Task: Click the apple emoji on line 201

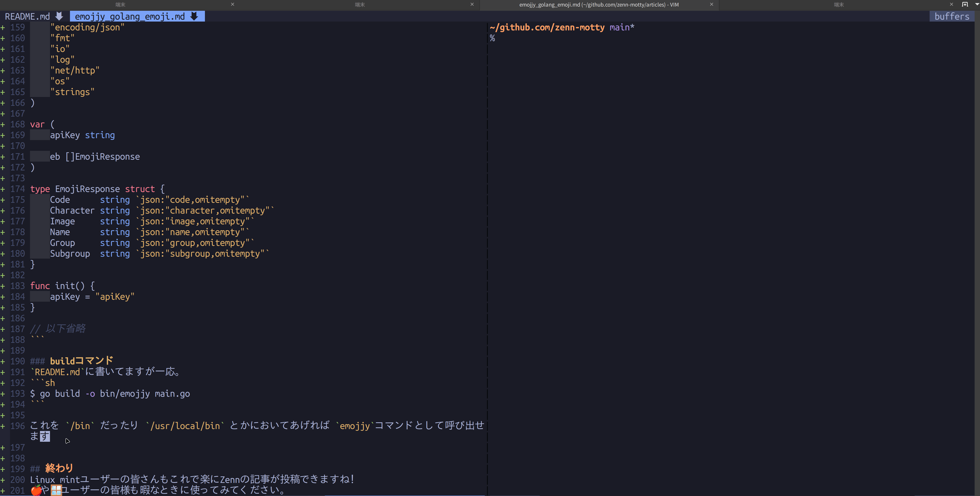Action: pos(36,490)
